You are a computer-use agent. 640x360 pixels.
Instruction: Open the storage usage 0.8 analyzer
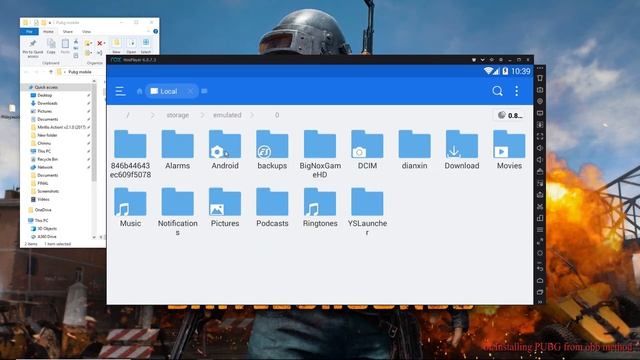(510, 116)
